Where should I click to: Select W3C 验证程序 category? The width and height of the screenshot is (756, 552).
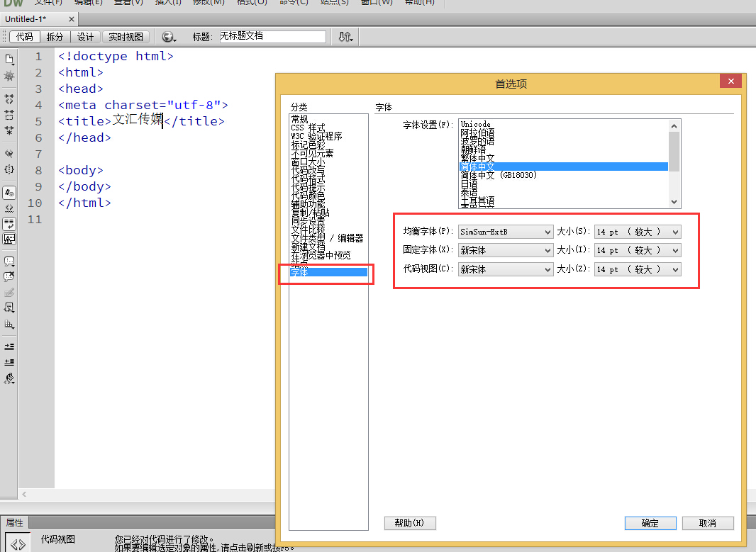point(317,136)
